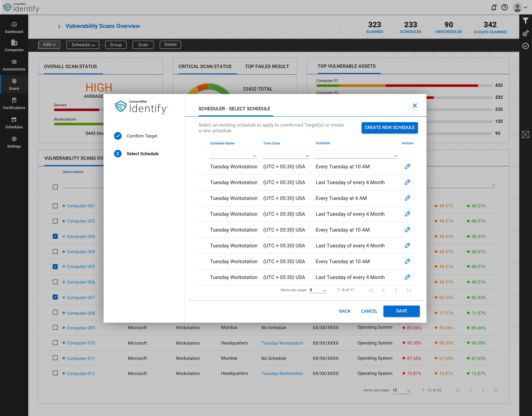
Task: Uncheck the Computer 005 checkbox
Action: click(x=55, y=267)
